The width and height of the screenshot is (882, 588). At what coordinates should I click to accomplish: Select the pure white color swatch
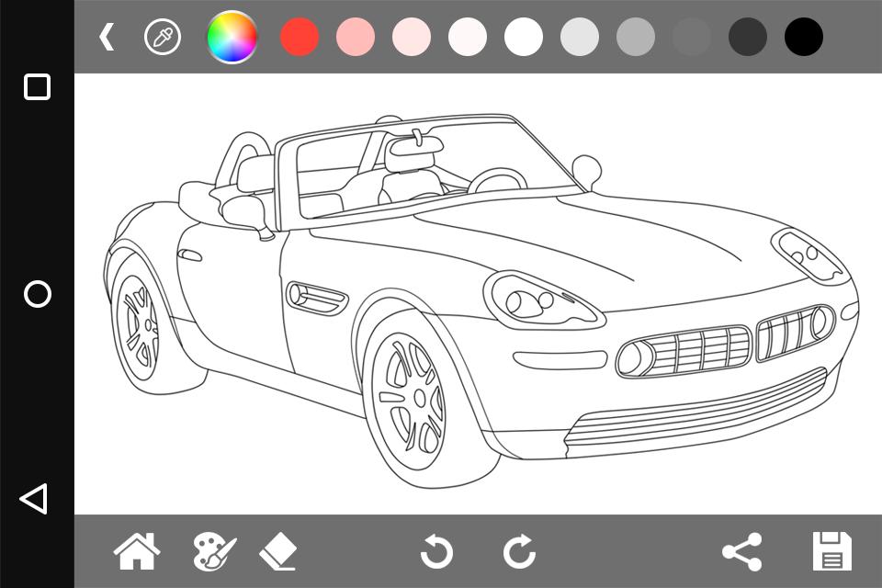point(524,37)
